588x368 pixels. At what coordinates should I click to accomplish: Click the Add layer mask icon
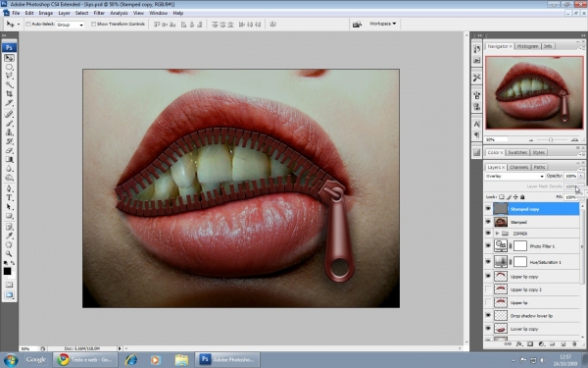pos(530,344)
